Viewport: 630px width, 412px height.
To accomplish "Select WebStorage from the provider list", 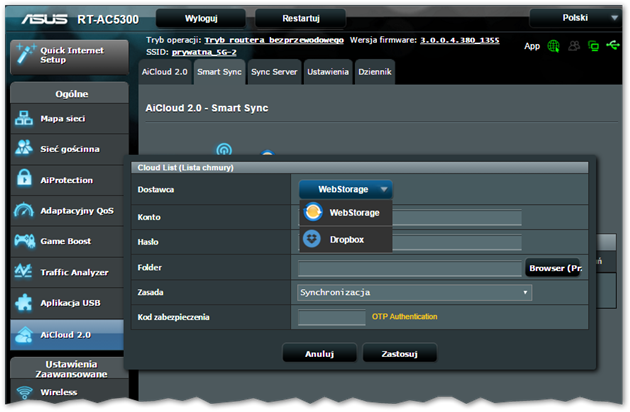I will 346,213.
